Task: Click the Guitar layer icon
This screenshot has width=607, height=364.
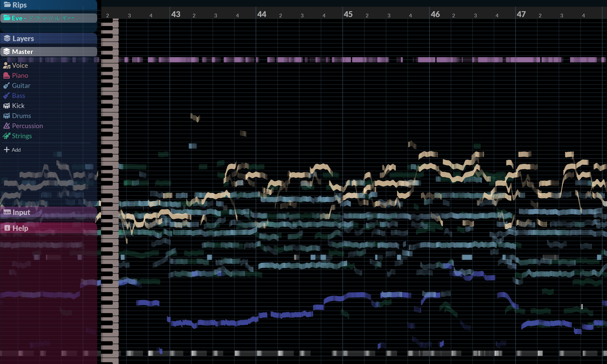Action: point(7,86)
